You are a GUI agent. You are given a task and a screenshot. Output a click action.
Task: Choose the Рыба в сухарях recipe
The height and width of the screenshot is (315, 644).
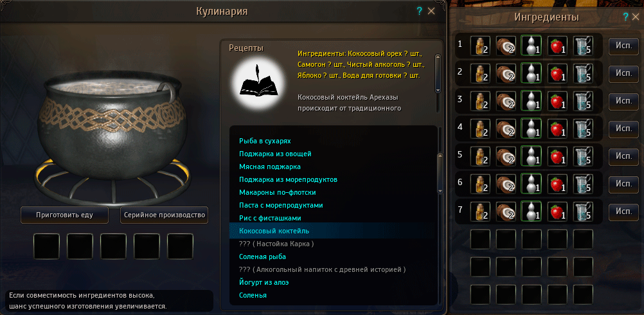pos(265,141)
